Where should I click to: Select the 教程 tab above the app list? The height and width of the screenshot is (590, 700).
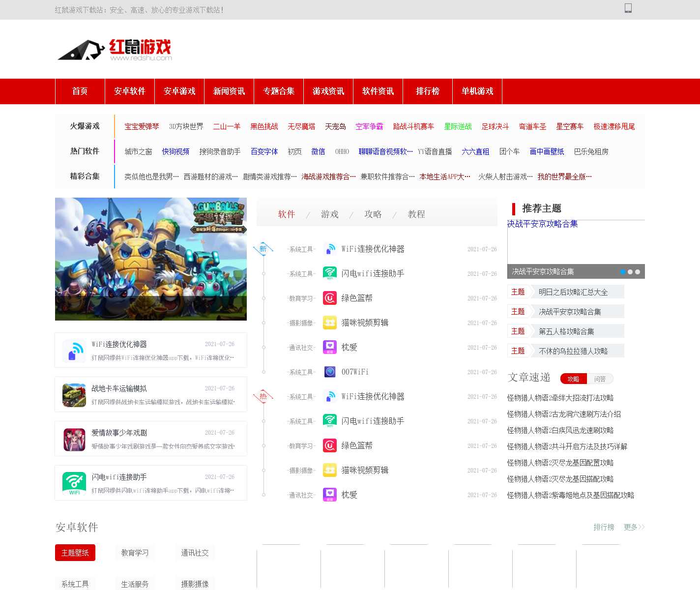416,214
